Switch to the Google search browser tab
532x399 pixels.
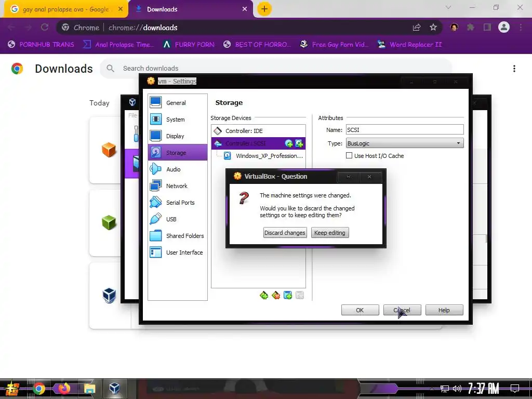(65, 9)
